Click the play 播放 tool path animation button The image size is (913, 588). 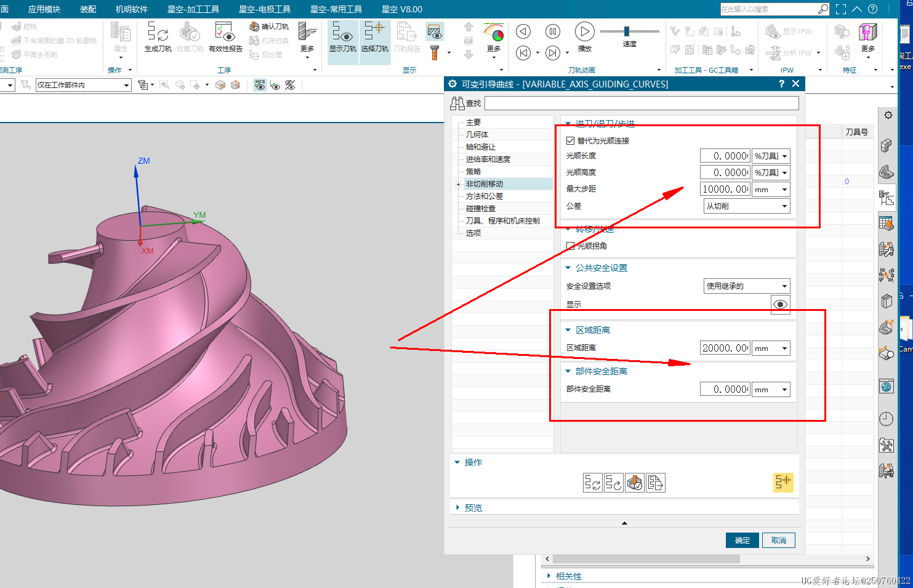tap(584, 31)
